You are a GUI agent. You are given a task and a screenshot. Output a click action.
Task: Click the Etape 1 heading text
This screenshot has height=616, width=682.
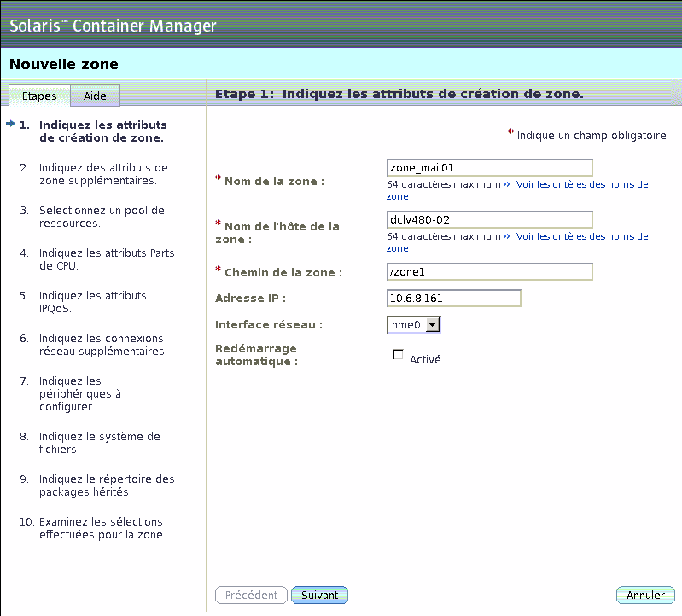399,94
